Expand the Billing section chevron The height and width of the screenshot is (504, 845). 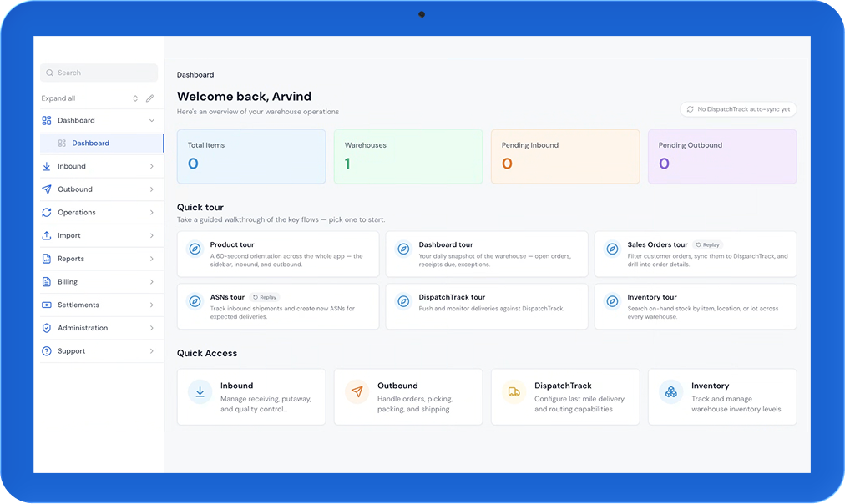[152, 282]
